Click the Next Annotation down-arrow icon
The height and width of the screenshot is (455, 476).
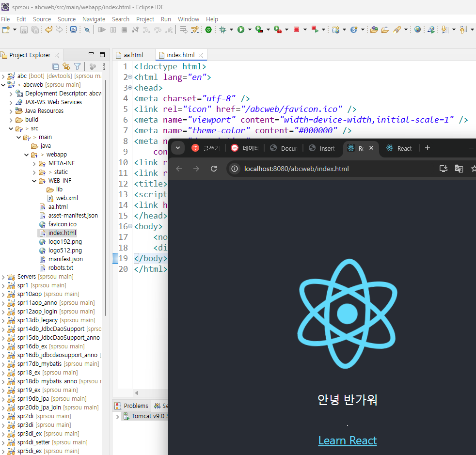(444, 30)
